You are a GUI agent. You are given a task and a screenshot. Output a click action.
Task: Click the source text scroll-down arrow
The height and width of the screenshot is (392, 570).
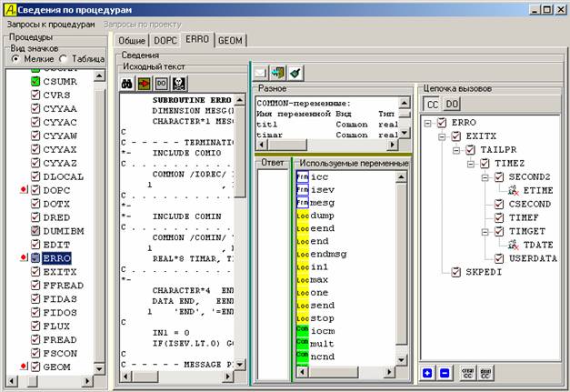(240, 364)
